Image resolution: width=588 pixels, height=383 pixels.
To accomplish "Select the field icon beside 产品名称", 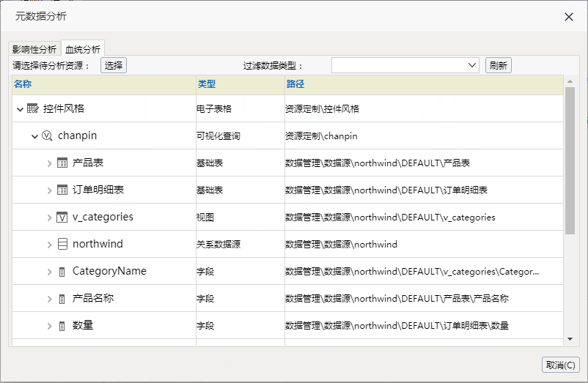I will [62, 299].
